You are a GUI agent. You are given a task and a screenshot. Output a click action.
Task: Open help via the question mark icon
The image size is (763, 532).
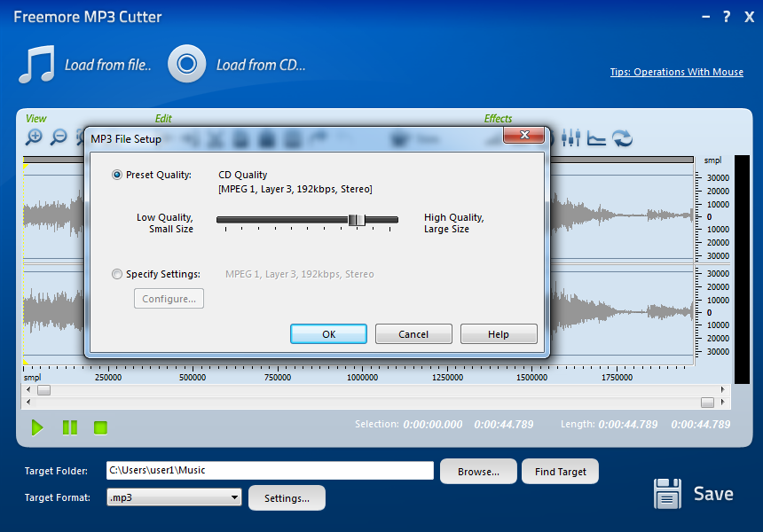[x=727, y=17]
